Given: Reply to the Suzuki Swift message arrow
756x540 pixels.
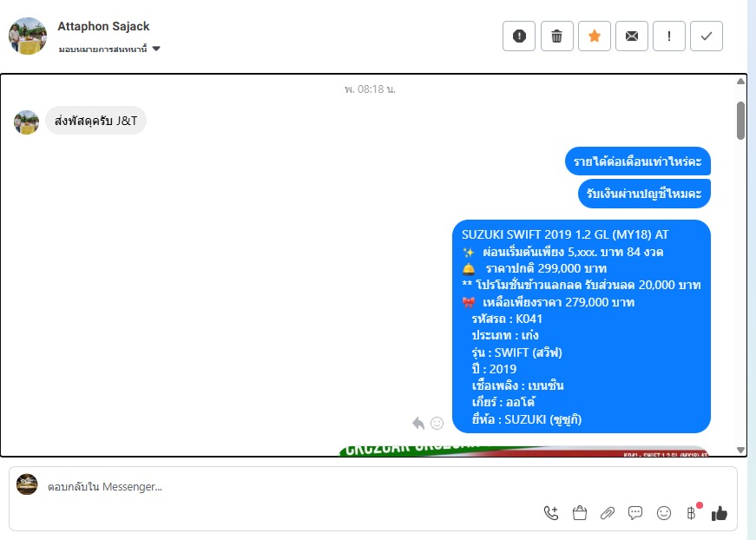Looking at the screenshot, I should tap(418, 424).
